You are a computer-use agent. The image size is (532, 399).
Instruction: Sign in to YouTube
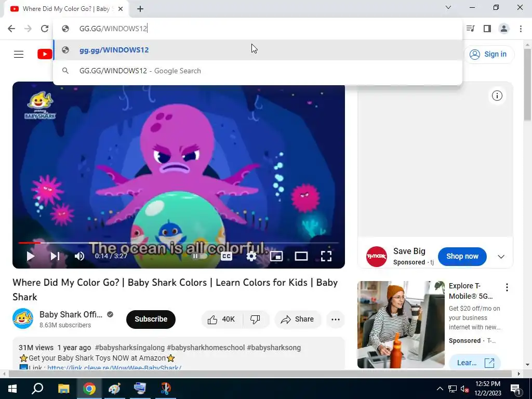489,54
